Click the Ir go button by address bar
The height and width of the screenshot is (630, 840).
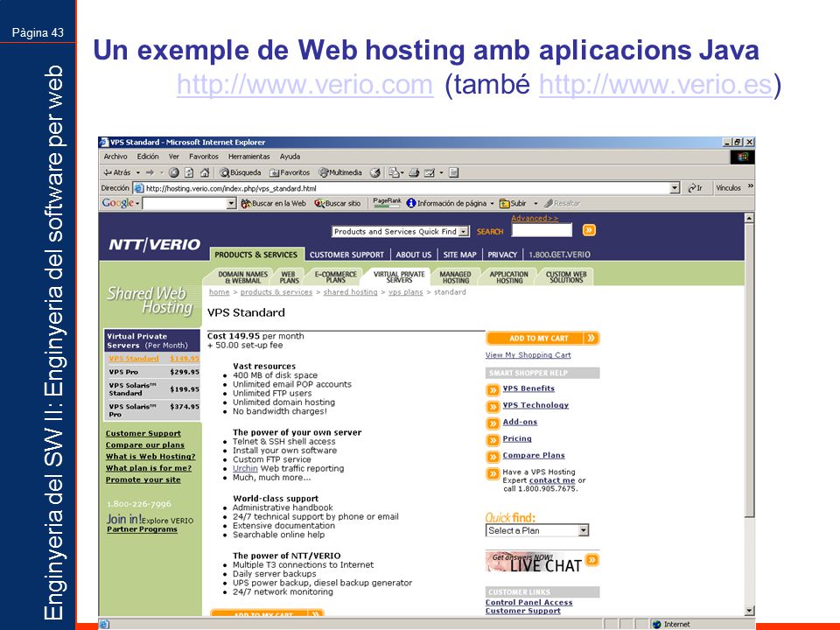[696, 188]
